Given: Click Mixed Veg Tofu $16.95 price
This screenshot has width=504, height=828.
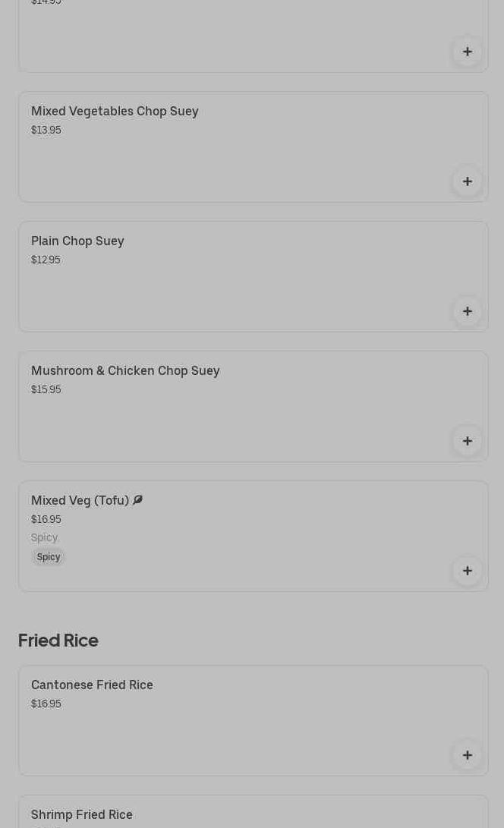Looking at the screenshot, I should pyautogui.click(x=46, y=520).
